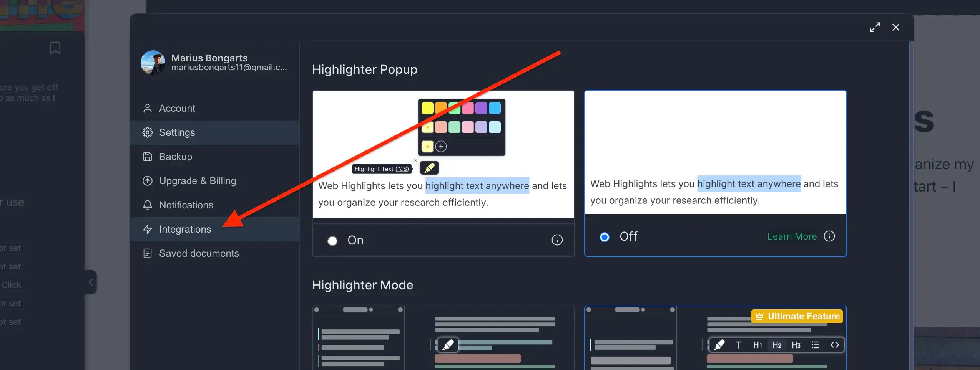Click the Highlighter Popup heading

pyautogui.click(x=365, y=69)
